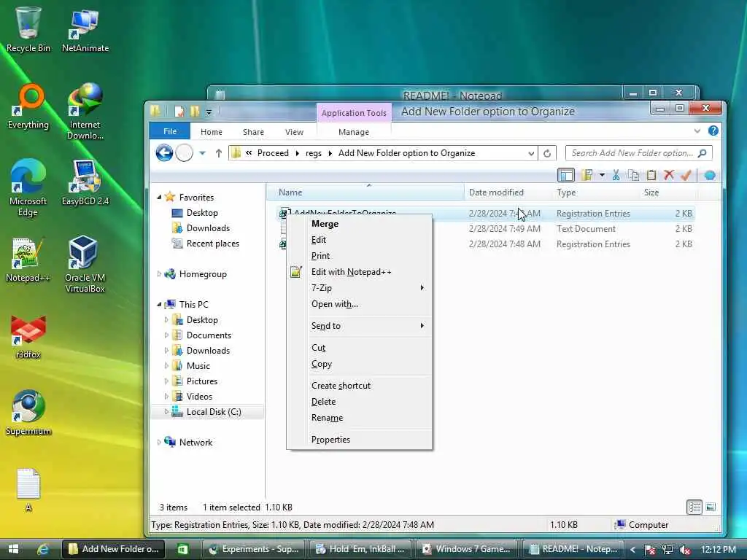
Task: Select the text file named A on desktop
Action: click(28, 489)
